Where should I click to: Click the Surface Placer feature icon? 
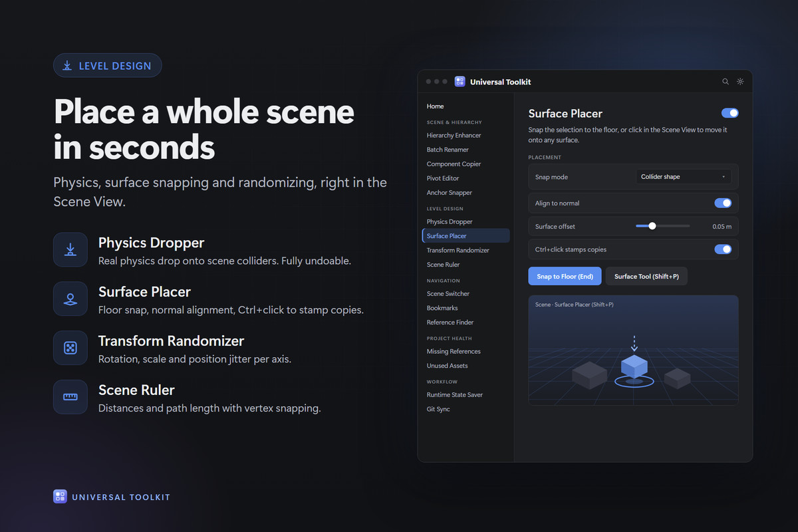click(70, 299)
